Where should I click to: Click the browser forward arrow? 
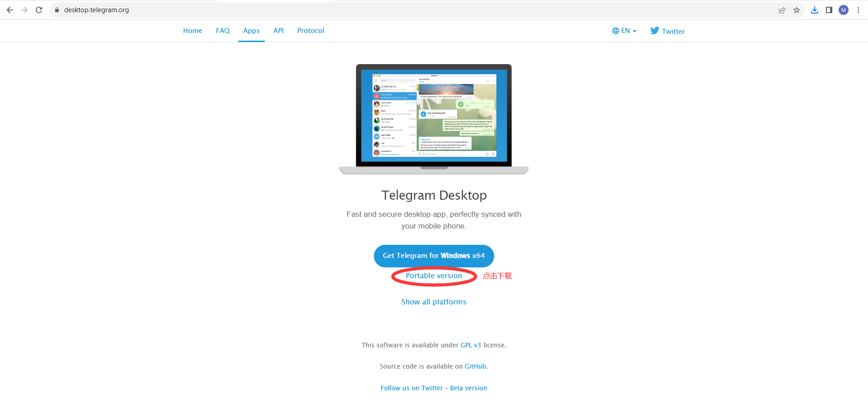24,10
